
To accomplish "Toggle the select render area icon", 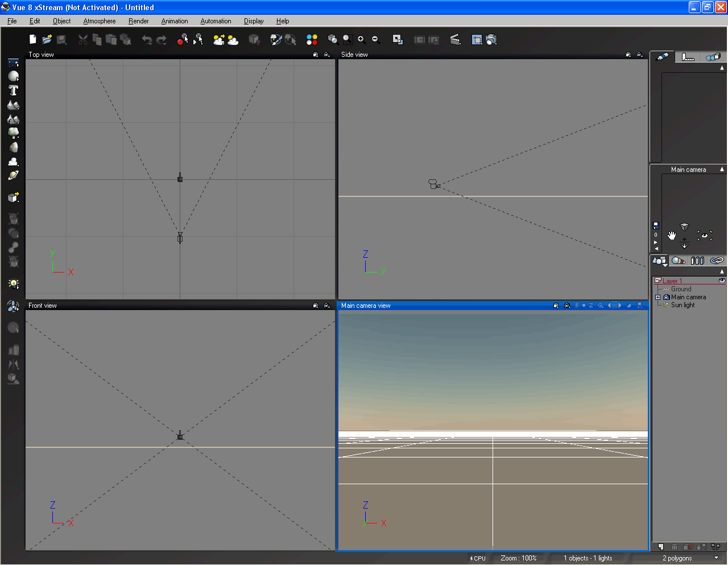I will click(x=477, y=39).
